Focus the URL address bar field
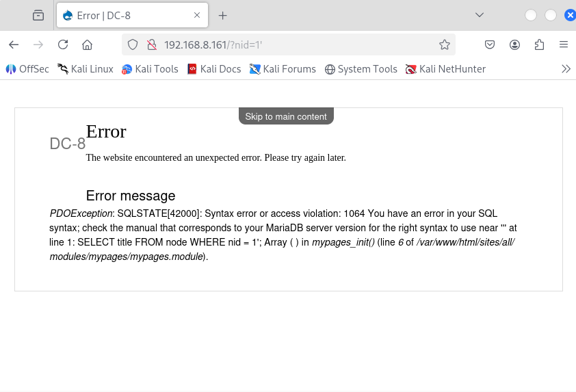Viewport: 576px width, 392px height. [x=294, y=44]
